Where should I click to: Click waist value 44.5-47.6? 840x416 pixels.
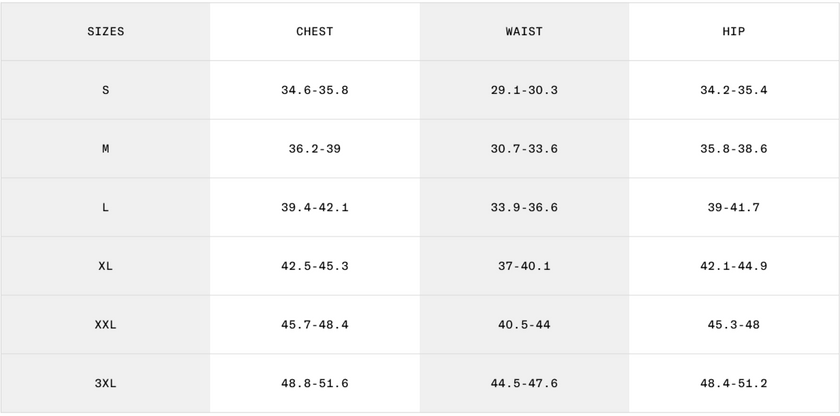point(524,384)
